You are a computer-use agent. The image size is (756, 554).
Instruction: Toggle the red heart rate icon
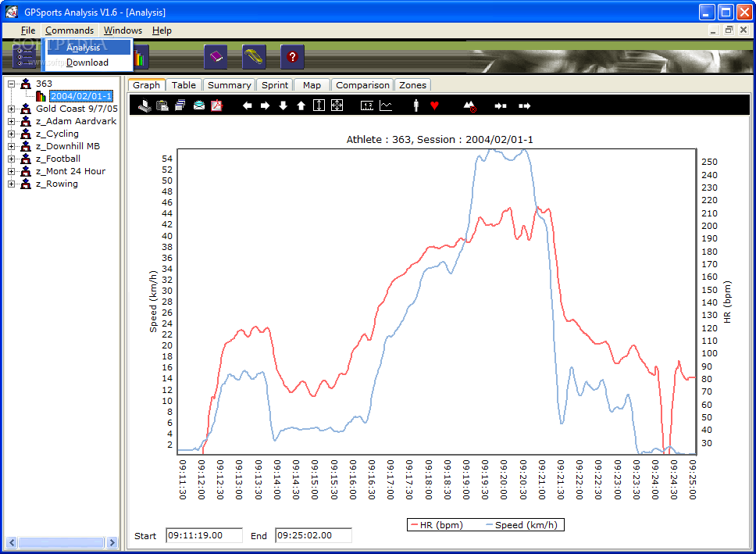[x=434, y=105]
